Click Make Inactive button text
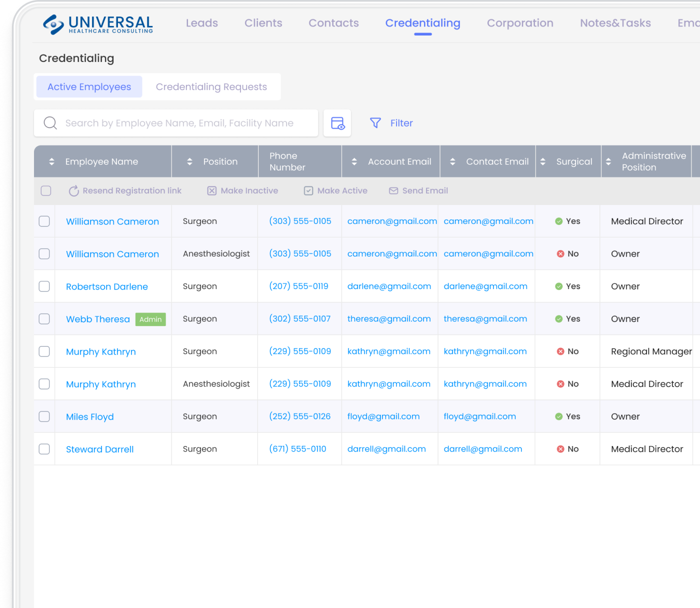 click(x=249, y=190)
